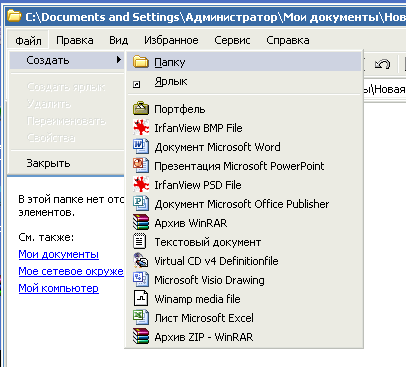Create a Microsoft Visio Drawing
This screenshot has width=406, height=367.
244,280
